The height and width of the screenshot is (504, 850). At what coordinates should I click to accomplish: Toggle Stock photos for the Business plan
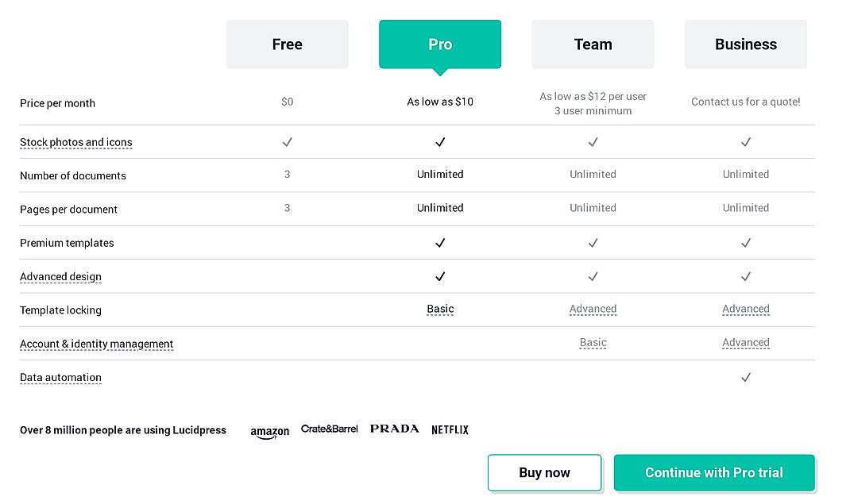(x=746, y=142)
